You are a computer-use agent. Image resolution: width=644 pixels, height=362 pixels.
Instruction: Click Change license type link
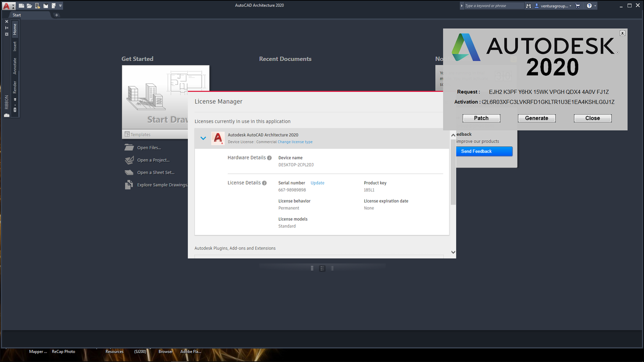pyautogui.click(x=295, y=142)
